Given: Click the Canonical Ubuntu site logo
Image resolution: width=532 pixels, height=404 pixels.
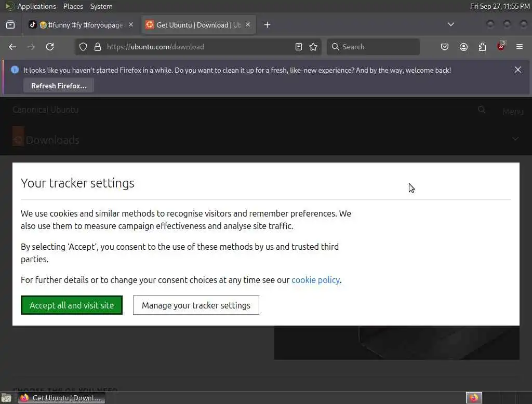Looking at the screenshot, I should pos(46,110).
